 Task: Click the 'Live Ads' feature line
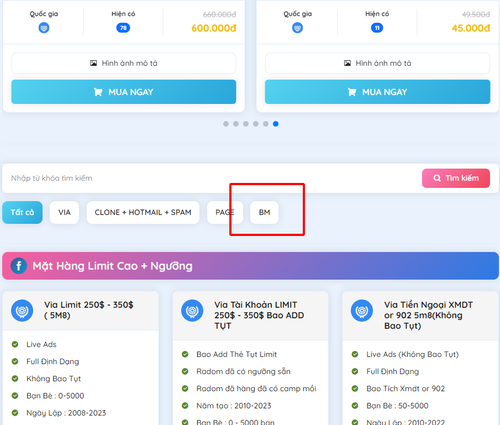41,344
